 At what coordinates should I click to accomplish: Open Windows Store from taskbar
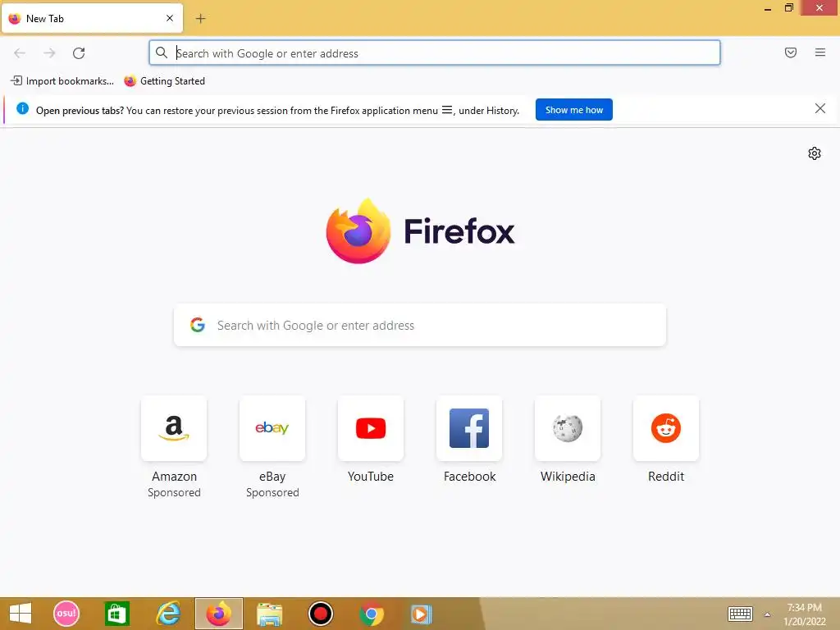pos(116,614)
